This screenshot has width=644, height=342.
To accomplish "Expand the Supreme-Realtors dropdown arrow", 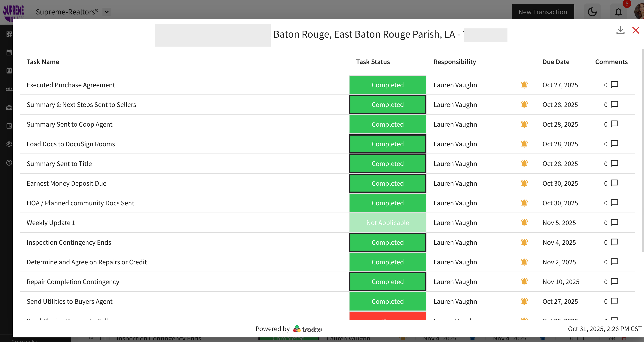I will (x=107, y=12).
